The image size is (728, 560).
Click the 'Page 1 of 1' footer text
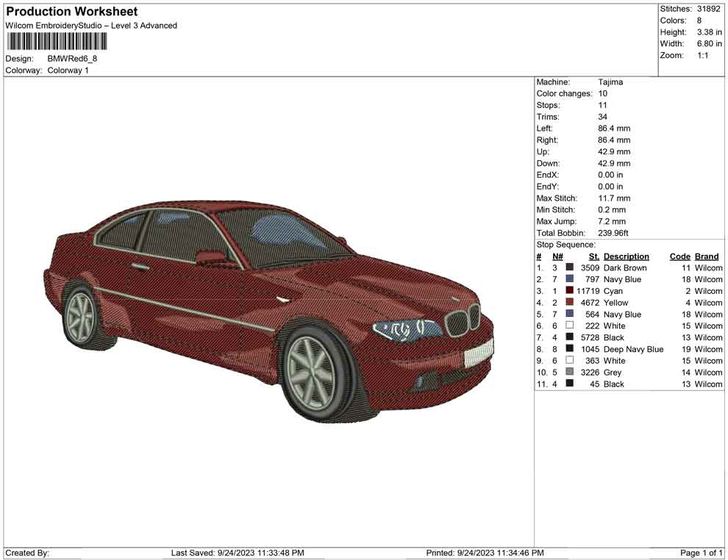[x=701, y=553]
